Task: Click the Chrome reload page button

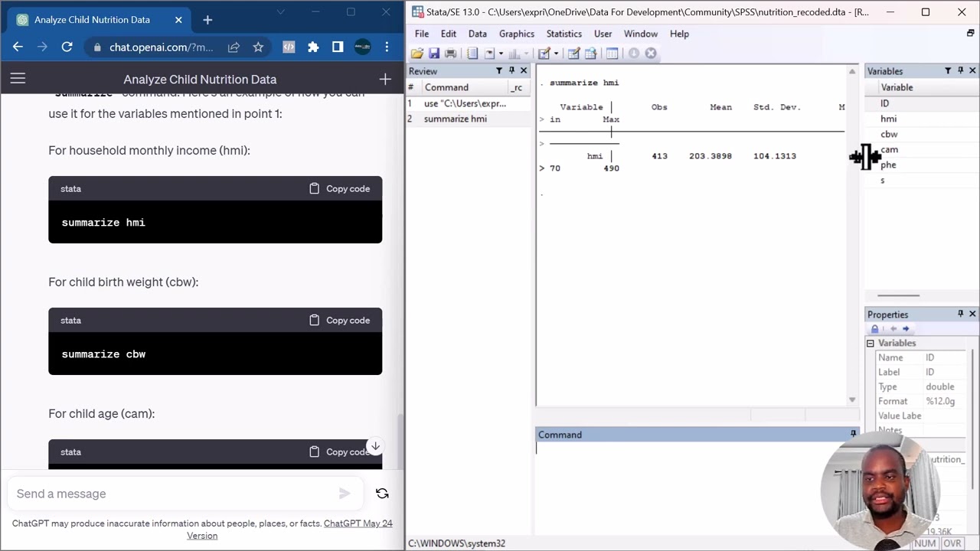Action: point(67,47)
